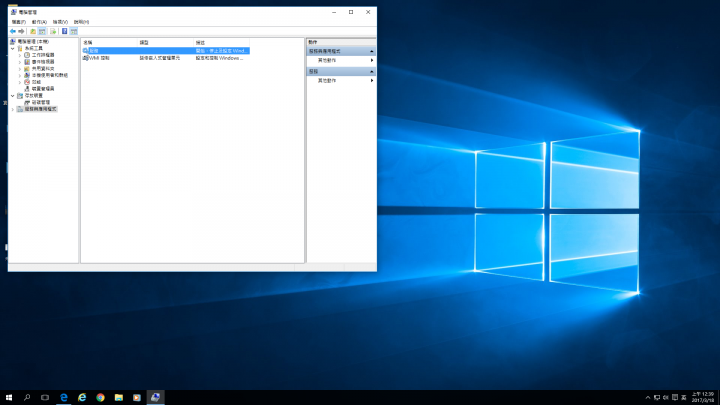Select the Performance icon in the tree
The height and width of the screenshot is (405, 720).
[x=27, y=82]
